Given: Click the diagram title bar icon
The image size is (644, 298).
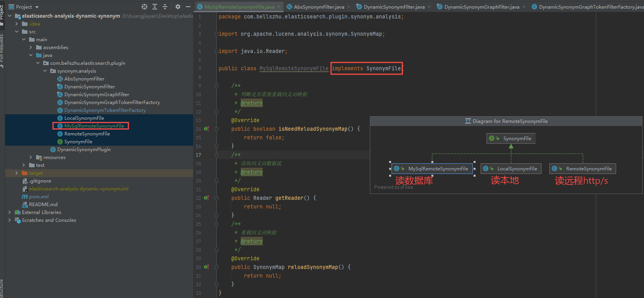Looking at the screenshot, I should (x=468, y=121).
